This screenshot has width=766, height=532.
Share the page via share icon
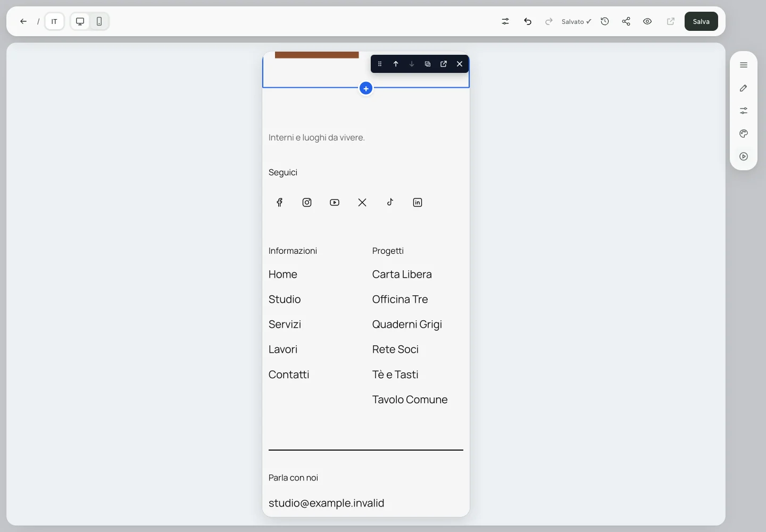(x=626, y=21)
